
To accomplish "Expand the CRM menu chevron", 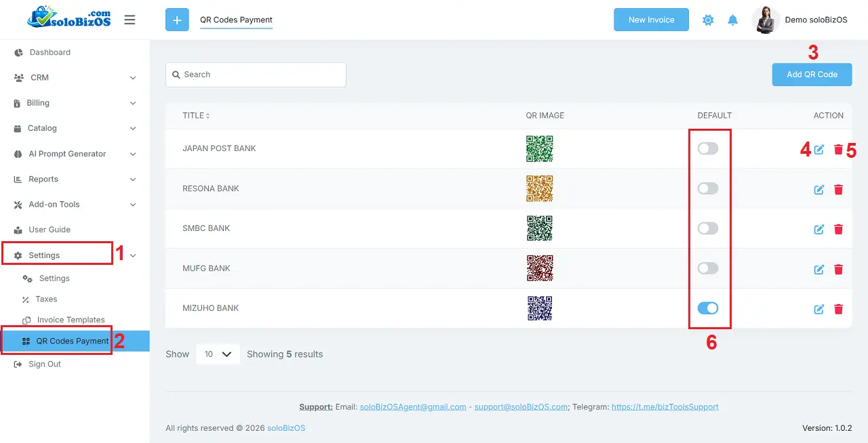I will (133, 78).
